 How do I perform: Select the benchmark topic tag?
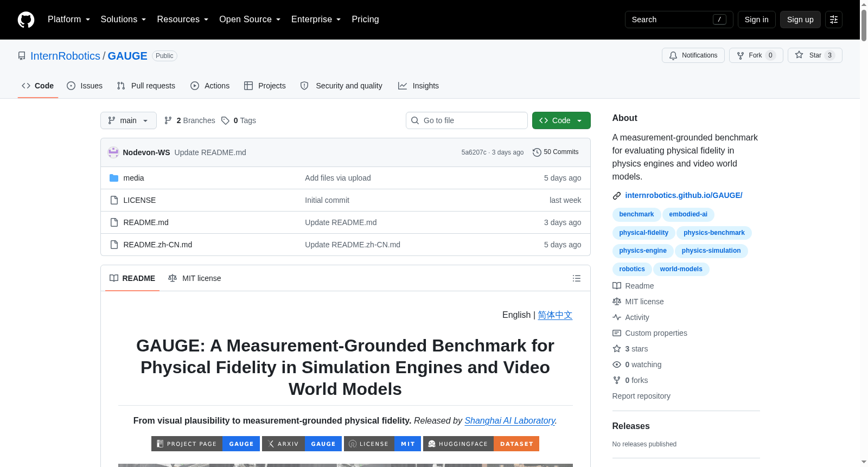pos(636,214)
